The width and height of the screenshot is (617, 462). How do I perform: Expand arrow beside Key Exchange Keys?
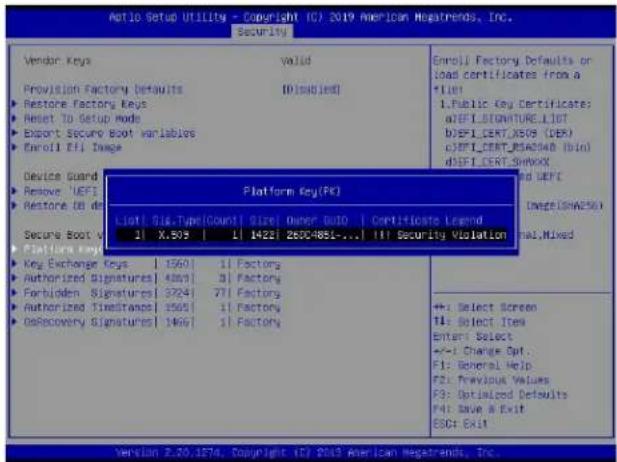(x=15, y=264)
